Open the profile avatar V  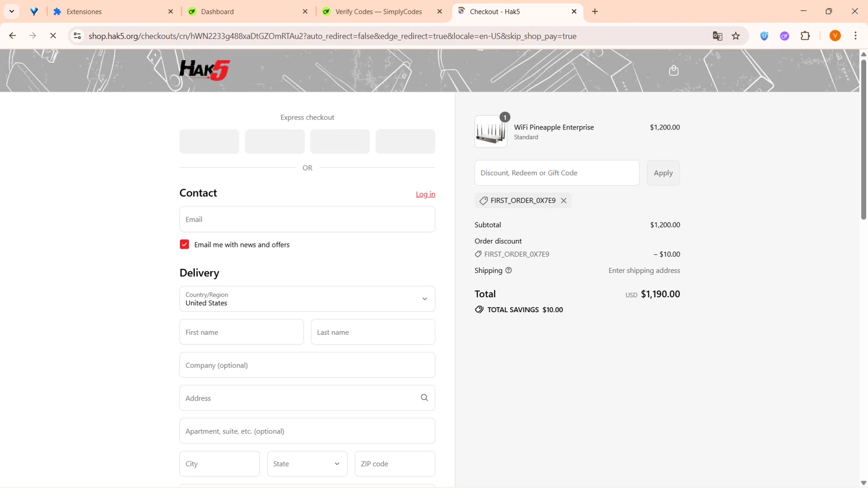pos(835,36)
